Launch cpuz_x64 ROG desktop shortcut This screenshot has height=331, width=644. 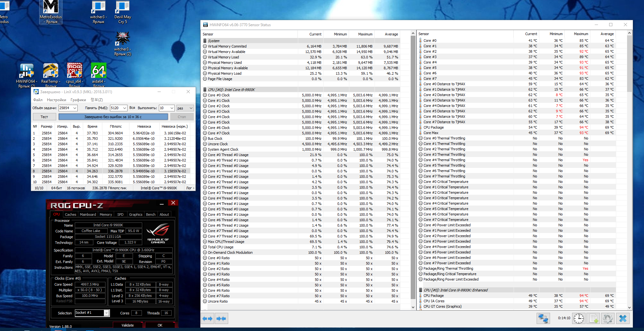coord(74,75)
